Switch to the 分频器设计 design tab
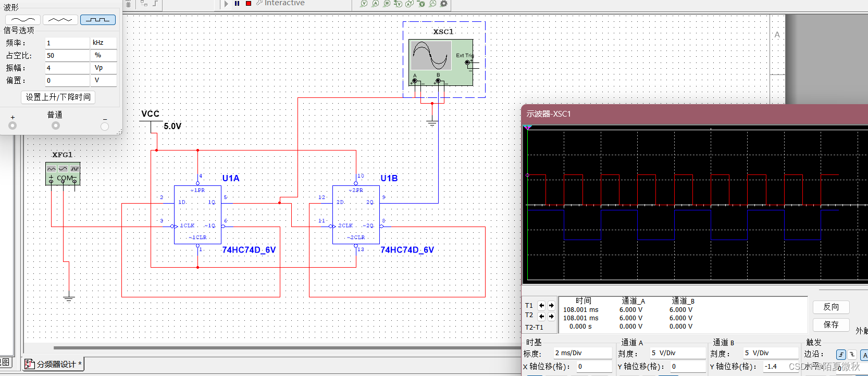The image size is (868, 376). (x=54, y=364)
